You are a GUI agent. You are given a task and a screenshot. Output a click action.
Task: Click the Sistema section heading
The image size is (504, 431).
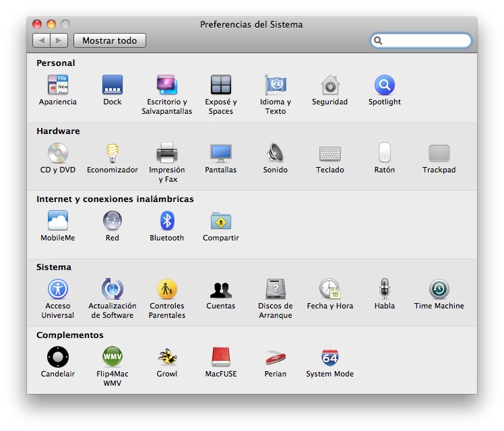[54, 267]
